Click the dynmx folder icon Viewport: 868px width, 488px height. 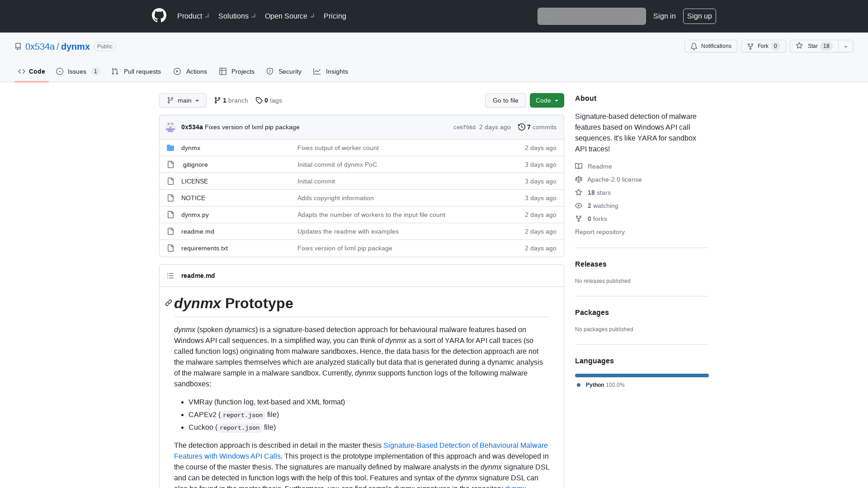click(170, 148)
